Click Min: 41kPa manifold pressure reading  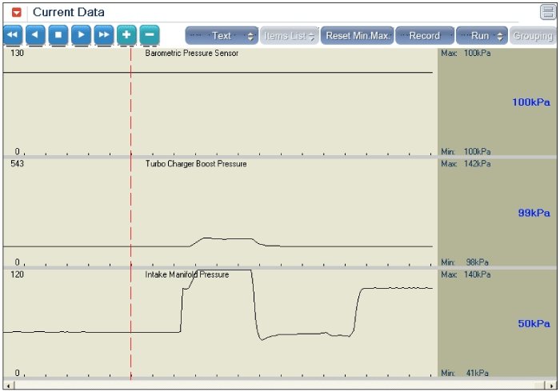465,373
